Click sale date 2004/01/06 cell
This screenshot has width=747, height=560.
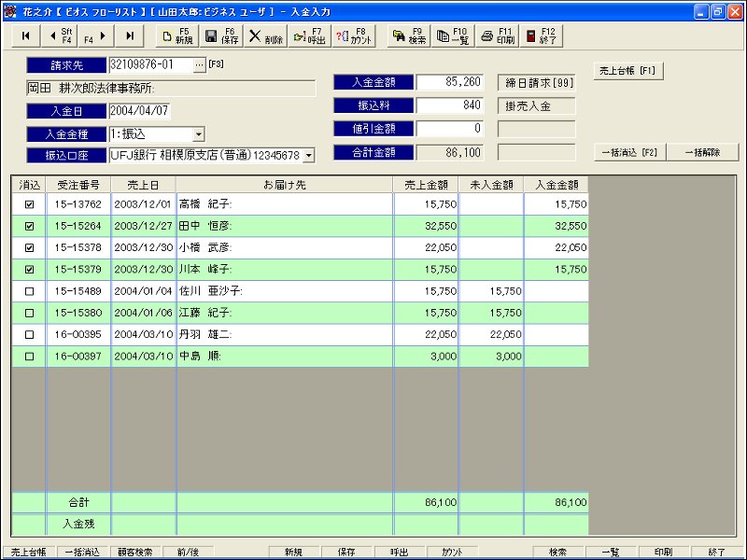[x=144, y=313]
